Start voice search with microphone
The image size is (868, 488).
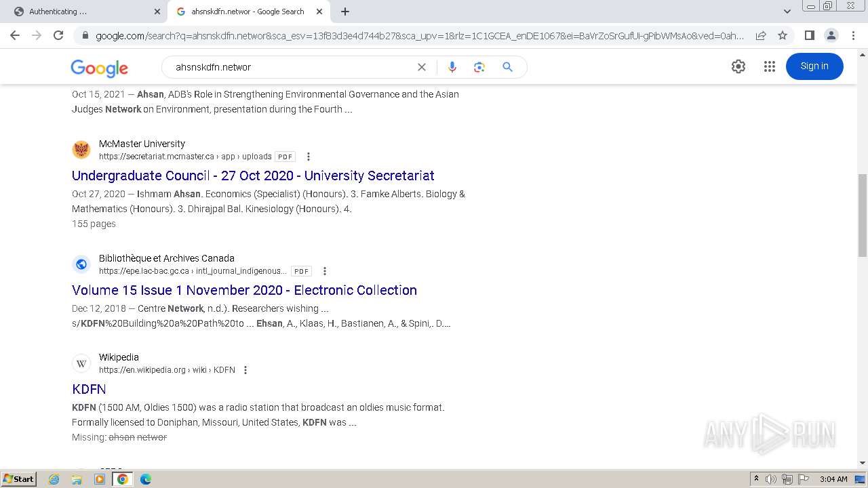[x=452, y=67]
